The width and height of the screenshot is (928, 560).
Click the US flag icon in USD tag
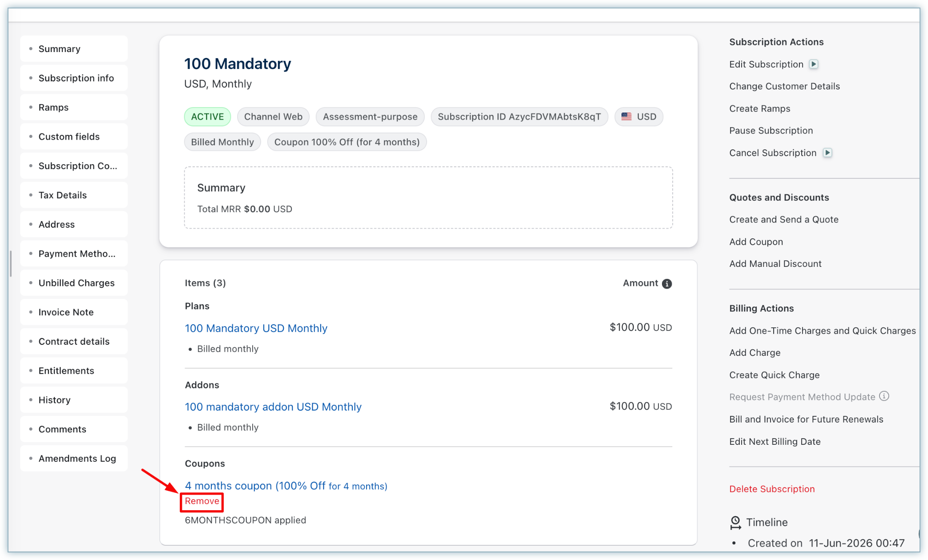626,117
